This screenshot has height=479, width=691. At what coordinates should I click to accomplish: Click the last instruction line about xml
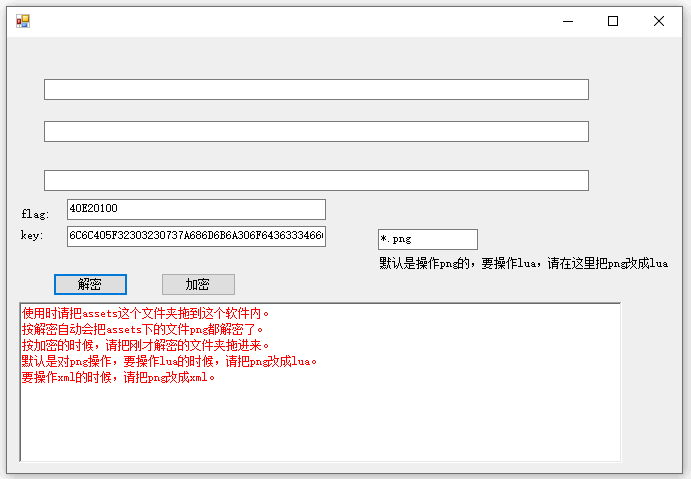(x=118, y=378)
